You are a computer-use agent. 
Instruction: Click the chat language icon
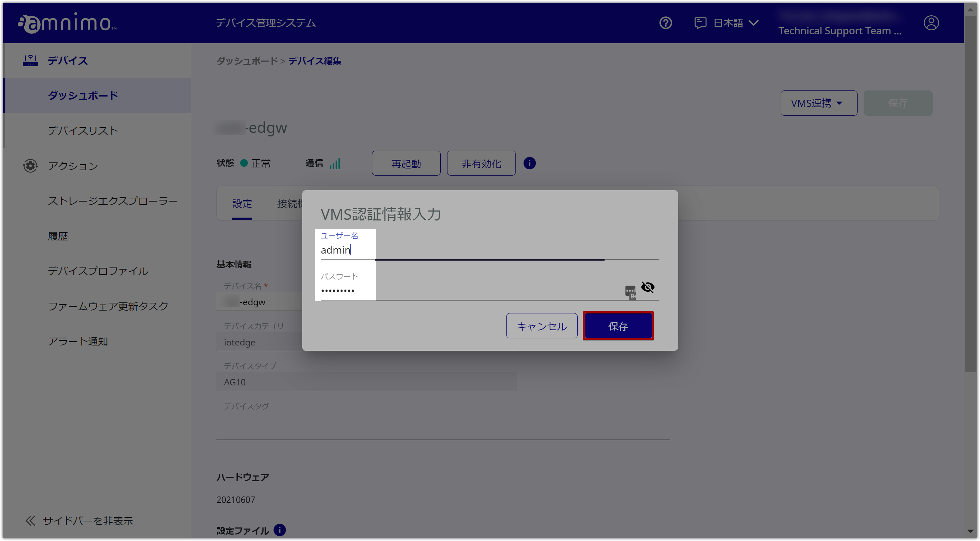click(x=700, y=23)
